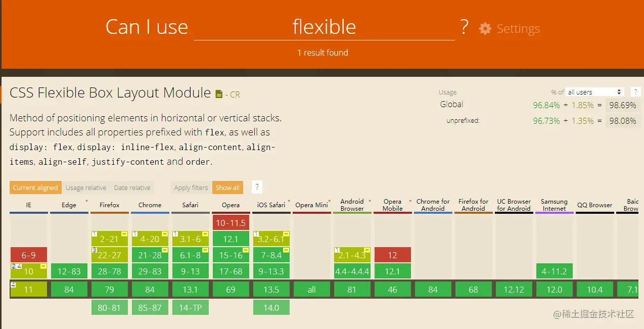
Task: Click the QQ Browser column header
Action: click(x=595, y=205)
